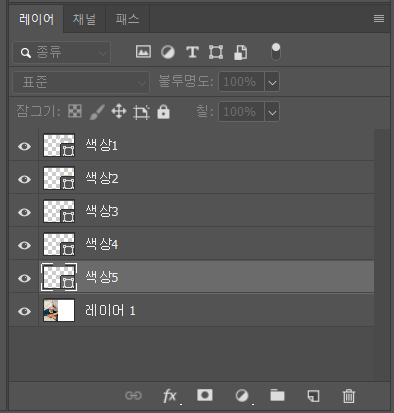The width and height of the screenshot is (394, 413).
Task: Hide the 색상5 layer
Action: click(x=24, y=278)
